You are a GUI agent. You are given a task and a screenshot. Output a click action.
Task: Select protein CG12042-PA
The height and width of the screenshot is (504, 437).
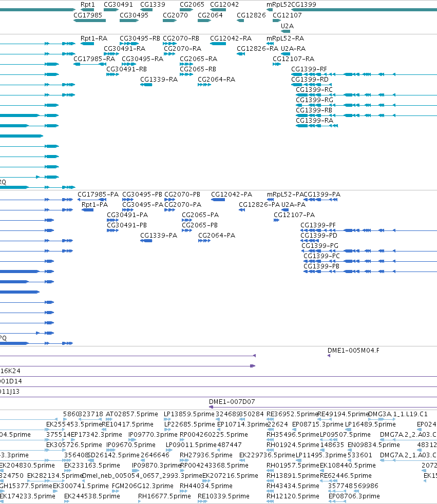[x=232, y=195]
